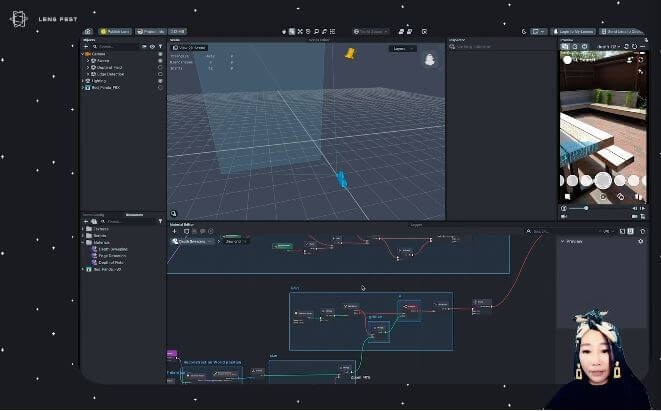
Task: Click the camera filter icon beside the Objects search
Action: pyautogui.click(x=144, y=47)
